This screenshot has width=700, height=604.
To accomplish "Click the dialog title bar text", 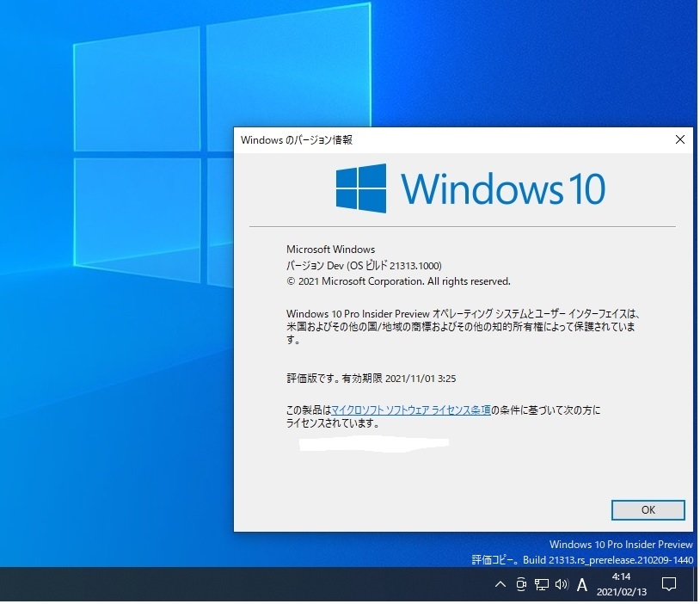I will point(297,140).
